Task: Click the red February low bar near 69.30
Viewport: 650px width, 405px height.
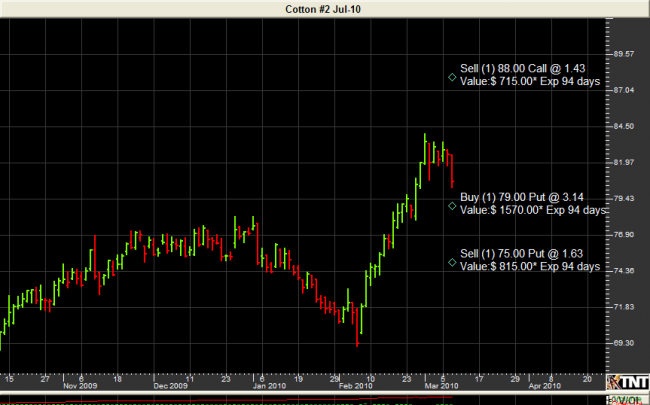Action: 357,327
